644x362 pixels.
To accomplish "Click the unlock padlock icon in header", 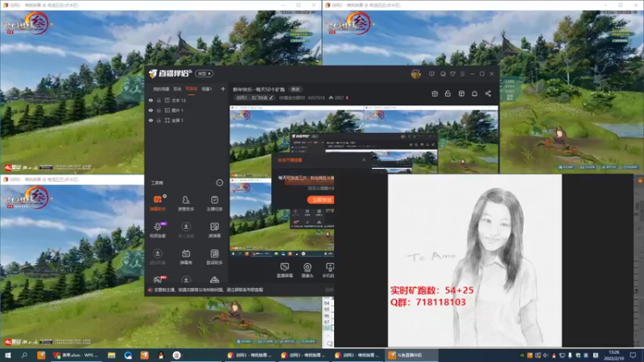I will [x=448, y=93].
